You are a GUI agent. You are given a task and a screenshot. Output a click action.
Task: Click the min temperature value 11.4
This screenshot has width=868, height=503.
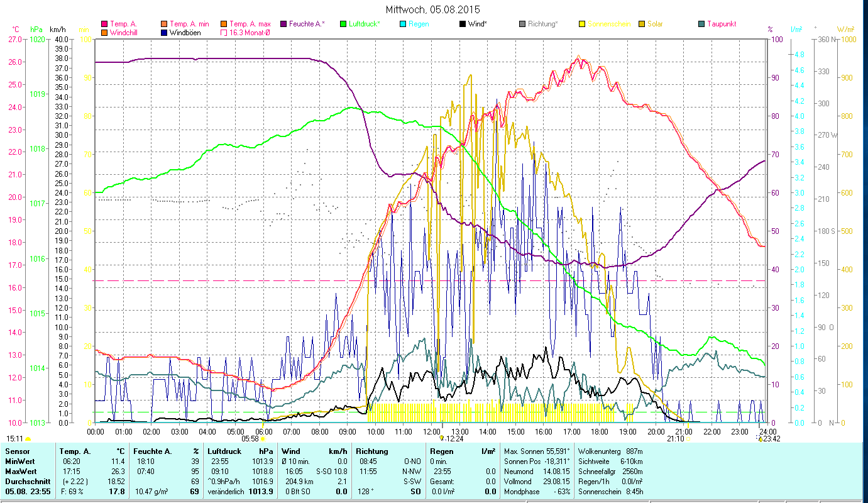point(118,462)
